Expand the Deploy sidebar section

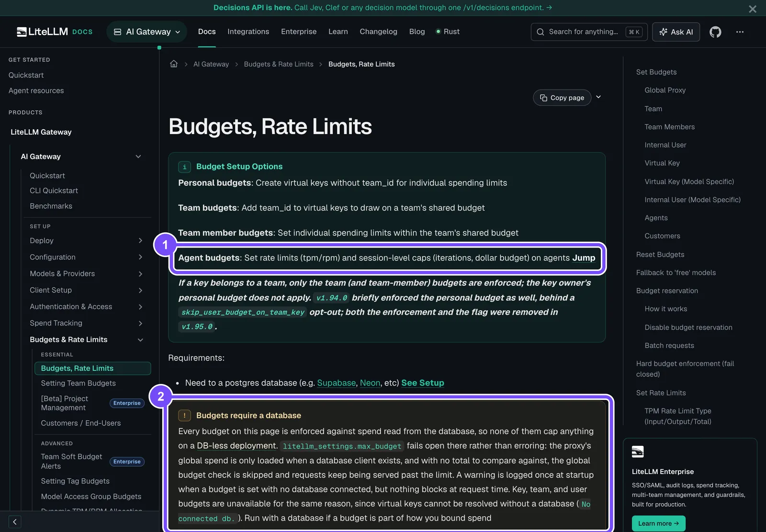[140, 240]
